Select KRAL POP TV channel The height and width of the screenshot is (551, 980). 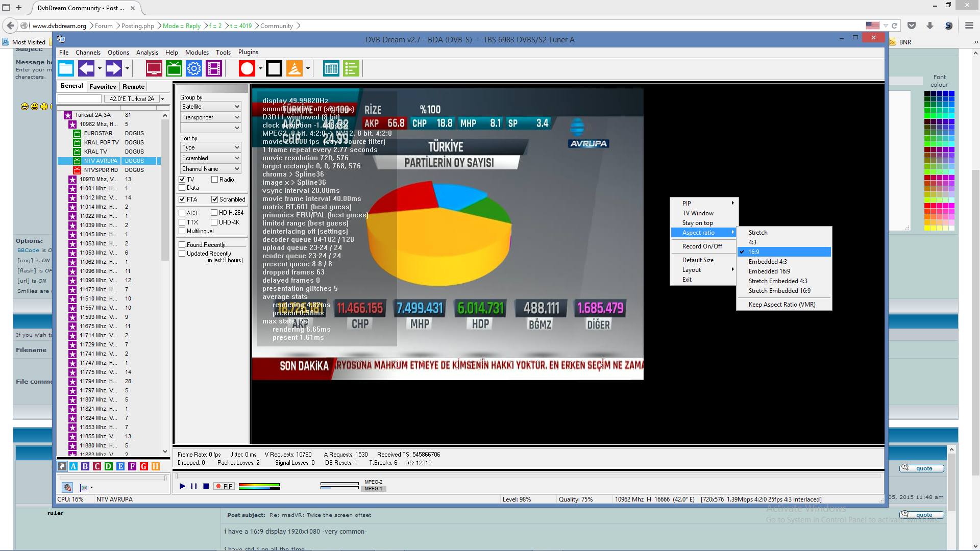(101, 142)
